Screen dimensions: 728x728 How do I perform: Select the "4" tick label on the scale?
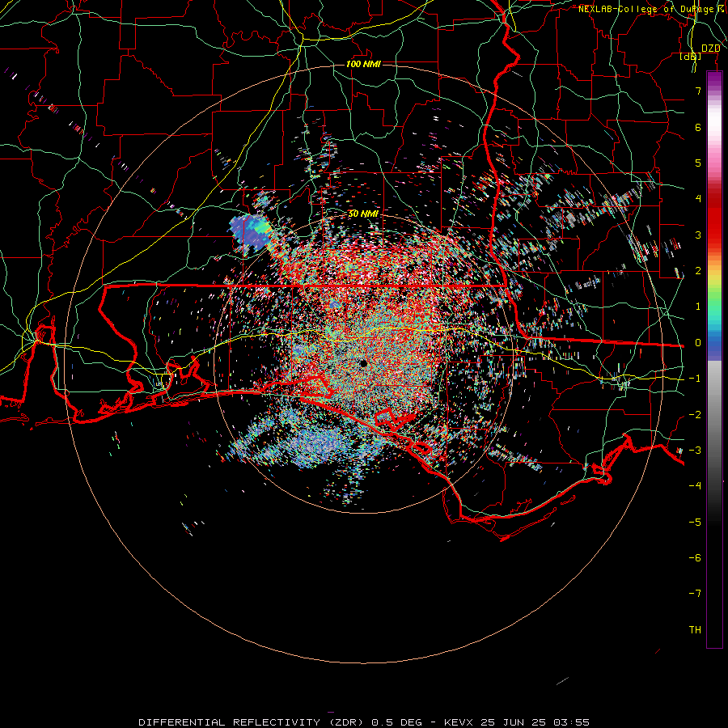click(x=698, y=199)
